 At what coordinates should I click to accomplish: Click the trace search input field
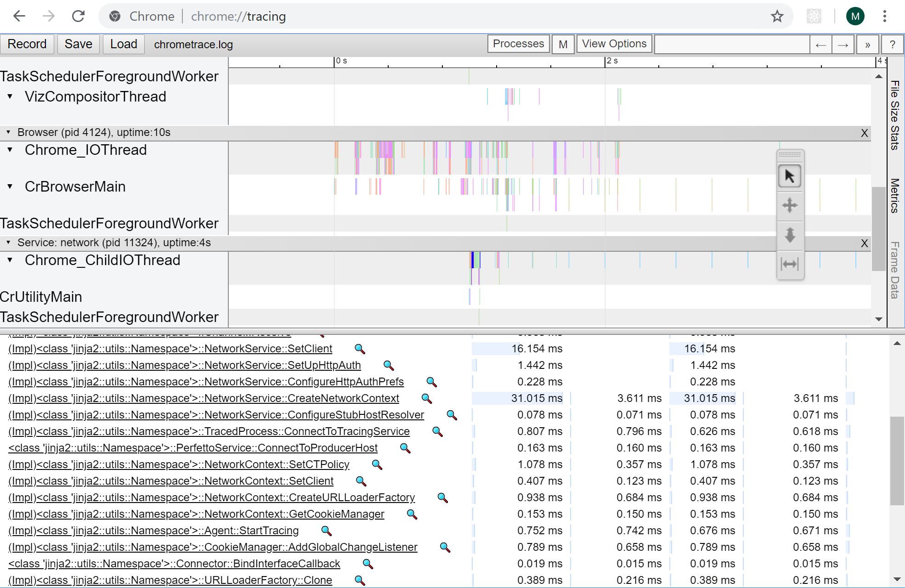(x=732, y=45)
